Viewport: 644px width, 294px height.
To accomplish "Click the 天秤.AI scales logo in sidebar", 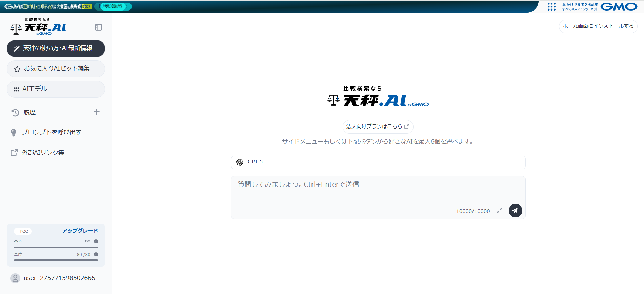I will point(38,27).
